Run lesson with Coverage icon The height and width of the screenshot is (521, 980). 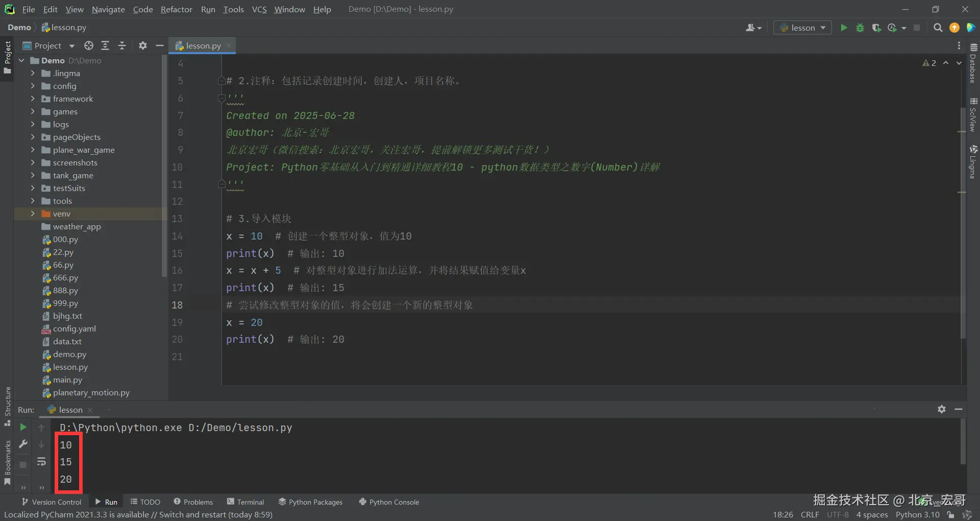click(x=876, y=28)
